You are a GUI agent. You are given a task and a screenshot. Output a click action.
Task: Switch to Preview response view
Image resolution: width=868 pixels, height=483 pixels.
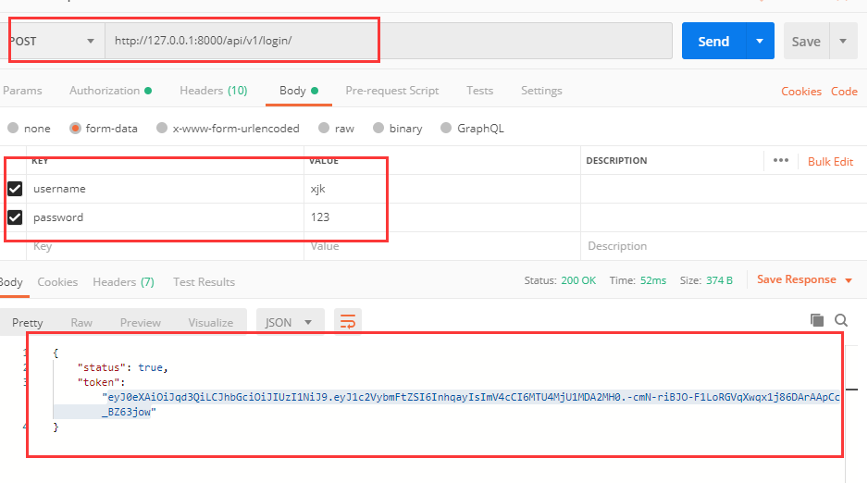(140, 323)
